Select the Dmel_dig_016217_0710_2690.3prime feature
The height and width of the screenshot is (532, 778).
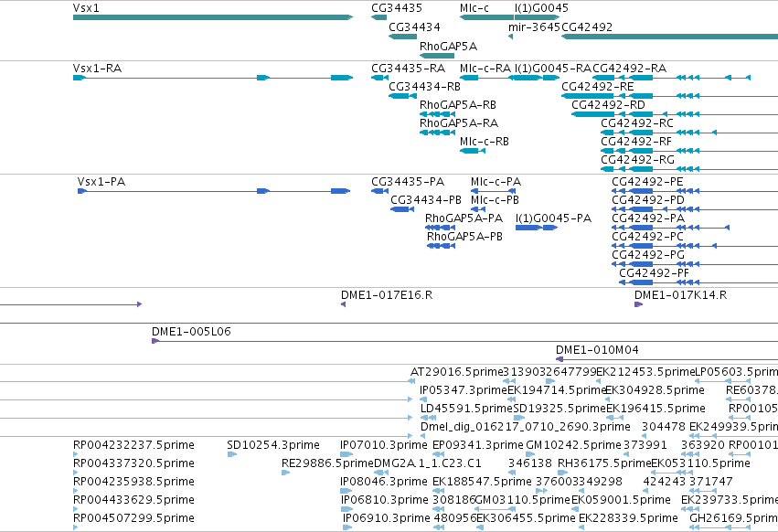424,436
